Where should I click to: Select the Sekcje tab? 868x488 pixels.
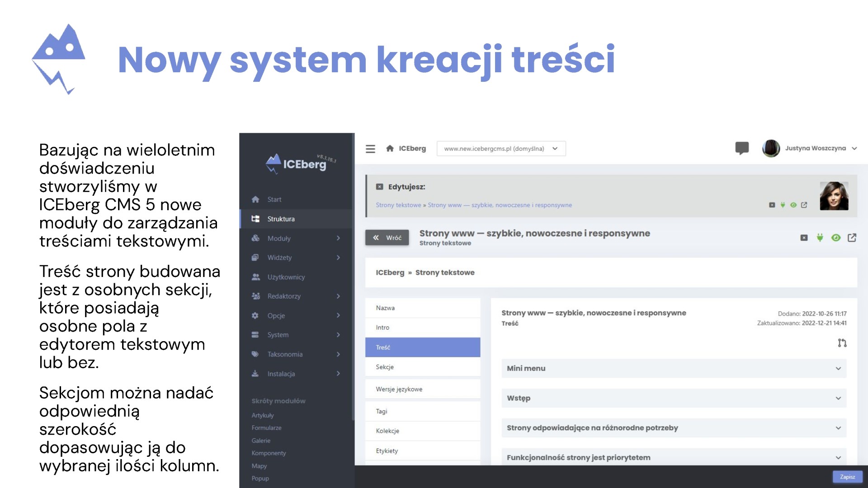423,367
